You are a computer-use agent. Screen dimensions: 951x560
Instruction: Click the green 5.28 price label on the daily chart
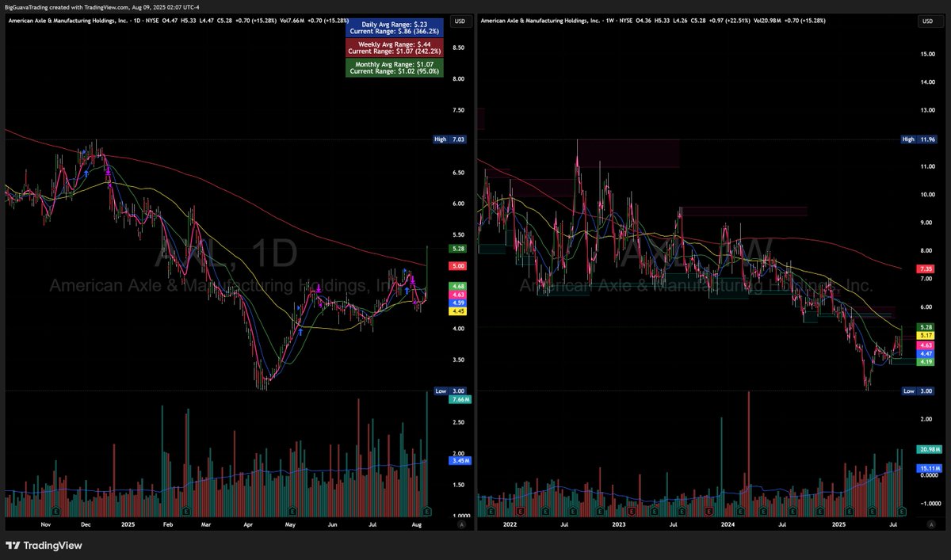pyautogui.click(x=458, y=249)
